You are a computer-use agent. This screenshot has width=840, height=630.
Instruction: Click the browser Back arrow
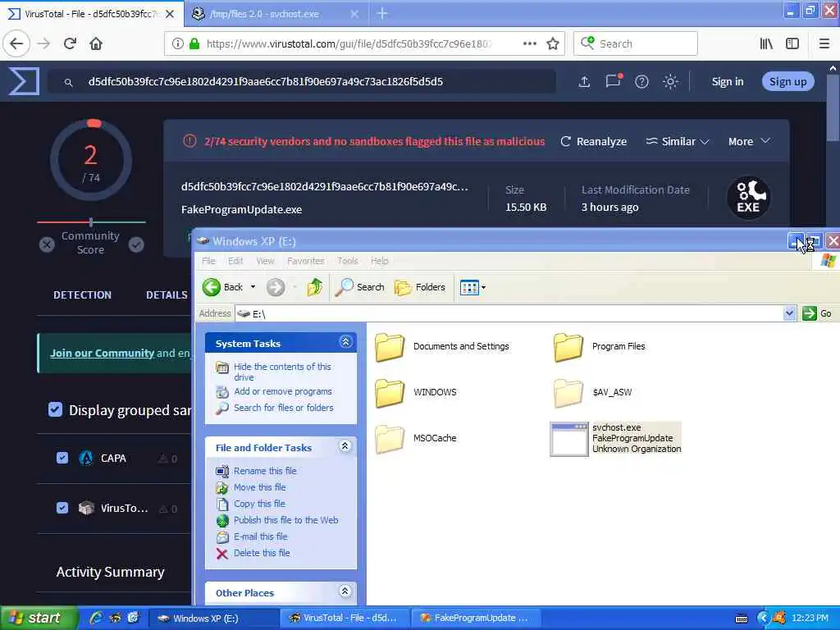pos(16,43)
